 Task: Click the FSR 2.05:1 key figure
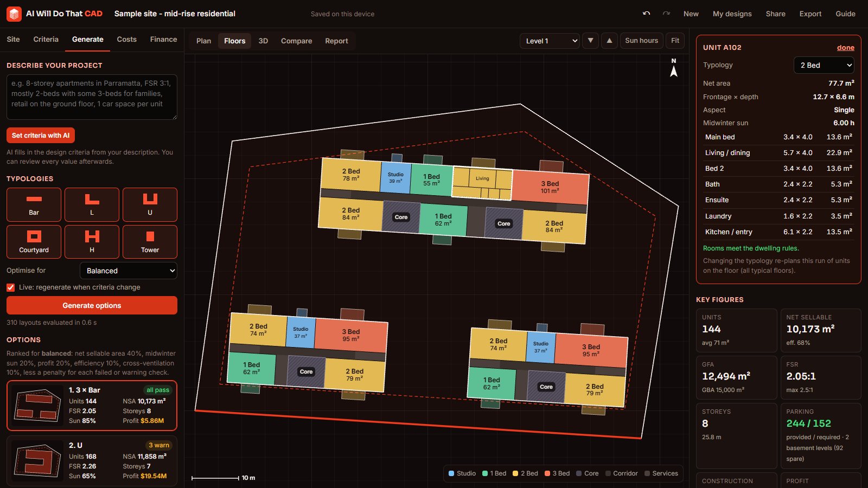821,377
